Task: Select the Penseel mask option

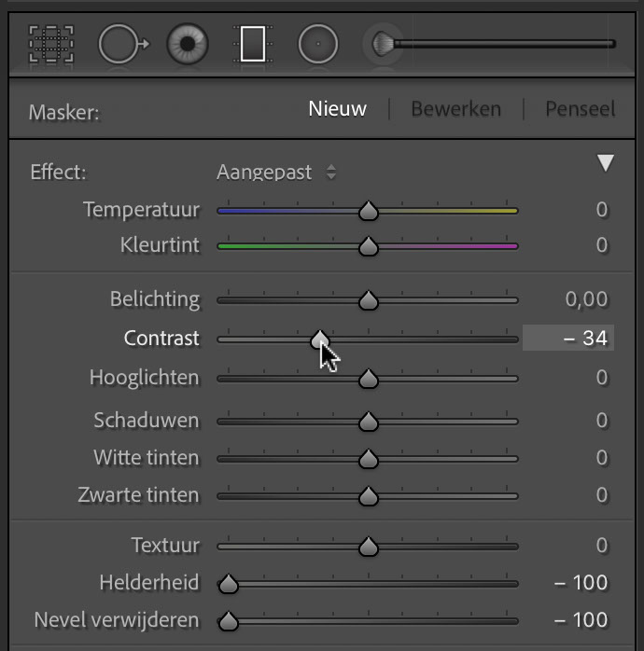Action: pos(580,109)
